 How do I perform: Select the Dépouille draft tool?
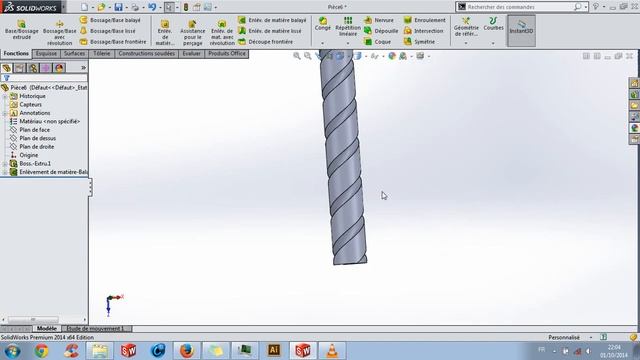(x=381, y=31)
